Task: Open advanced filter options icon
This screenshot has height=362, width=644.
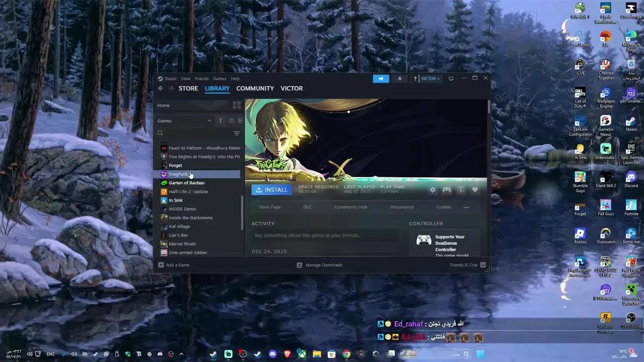Action: tap(236, 133)
